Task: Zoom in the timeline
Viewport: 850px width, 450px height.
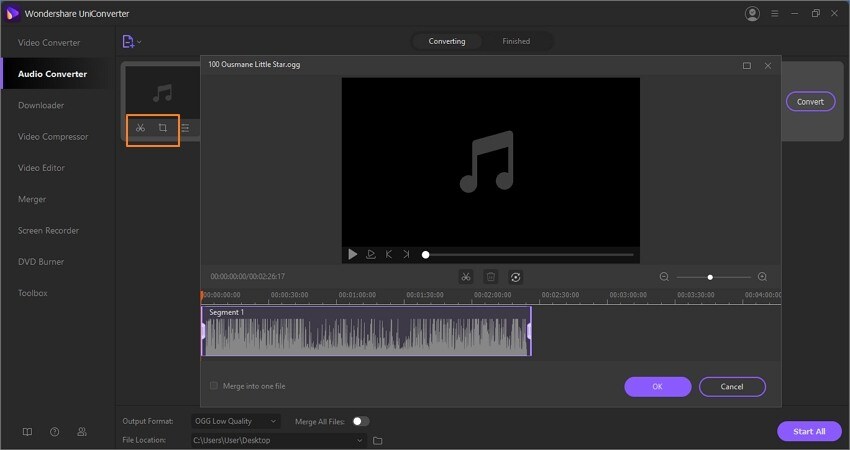Action: pos(762,277)
